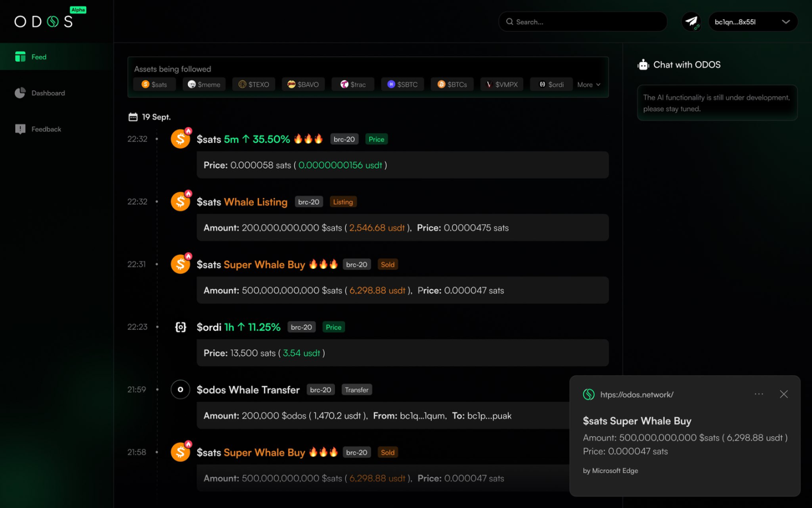This screenshot has height=508, width=812.
Task: Click the robot icon beside Chat with ODOS
Action: (x=643, y=65)
